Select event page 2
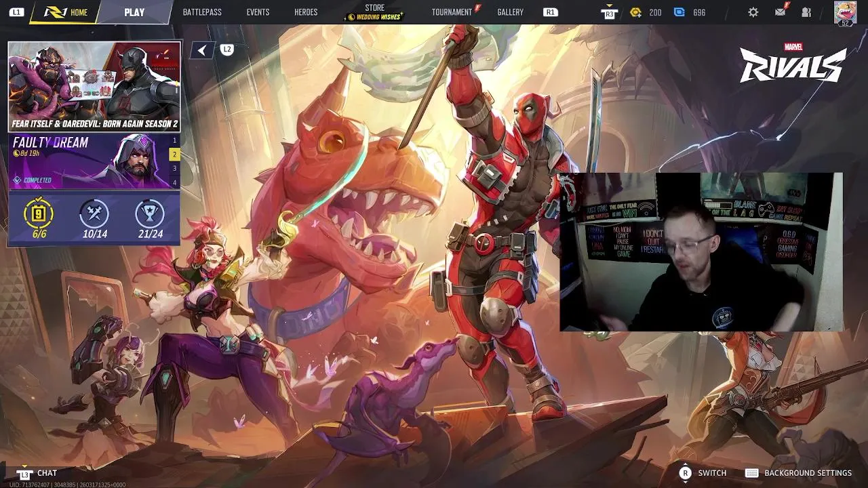This screenshot has width=868, height=488. [x=174, y=155]
